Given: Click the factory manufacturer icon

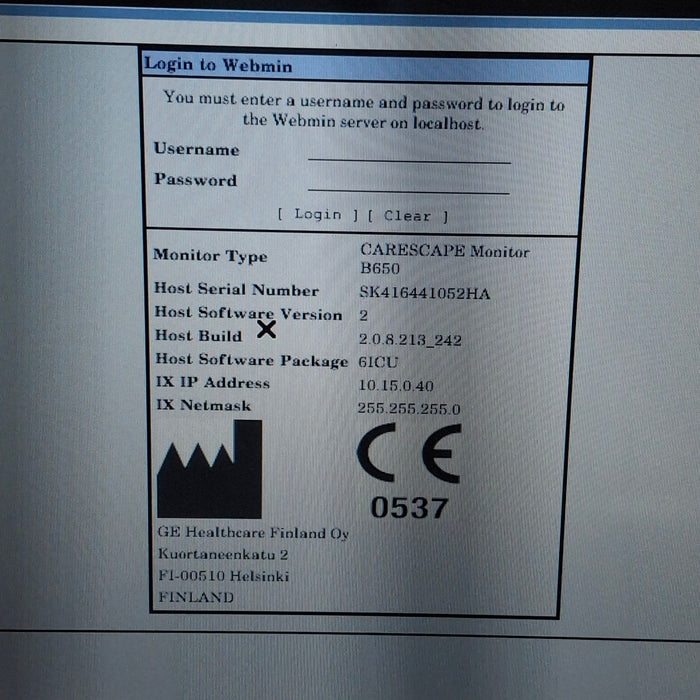Looking at the screenshot, I should (210, 470).
